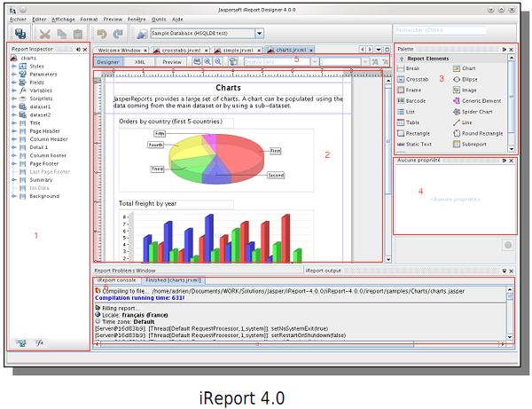Select the Table palette element

408,122
